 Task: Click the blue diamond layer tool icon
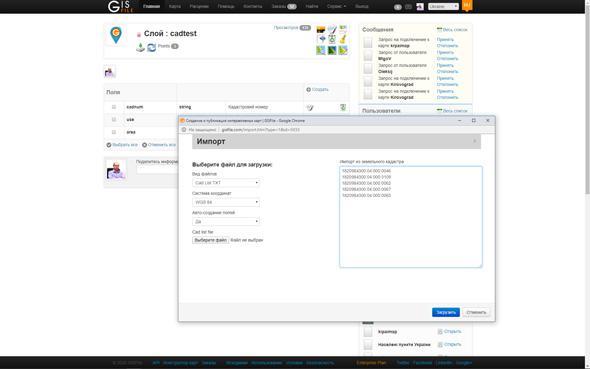pos(322,39)
